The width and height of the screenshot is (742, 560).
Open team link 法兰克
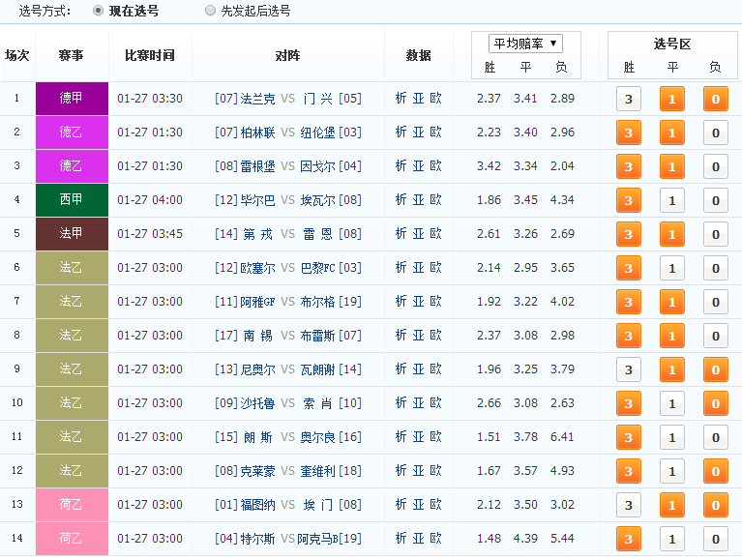257,99
